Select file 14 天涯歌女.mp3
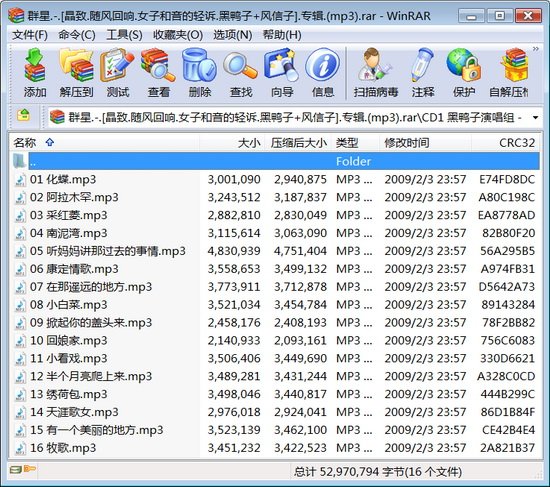 [275, 412]
